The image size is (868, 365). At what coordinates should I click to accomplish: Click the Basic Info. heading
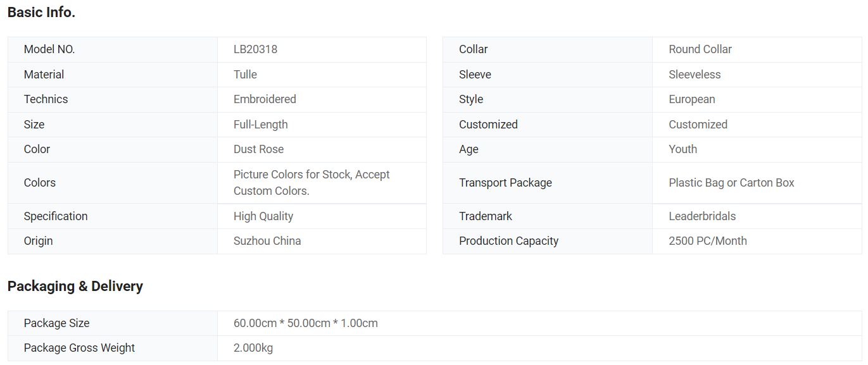click(41, 12)
